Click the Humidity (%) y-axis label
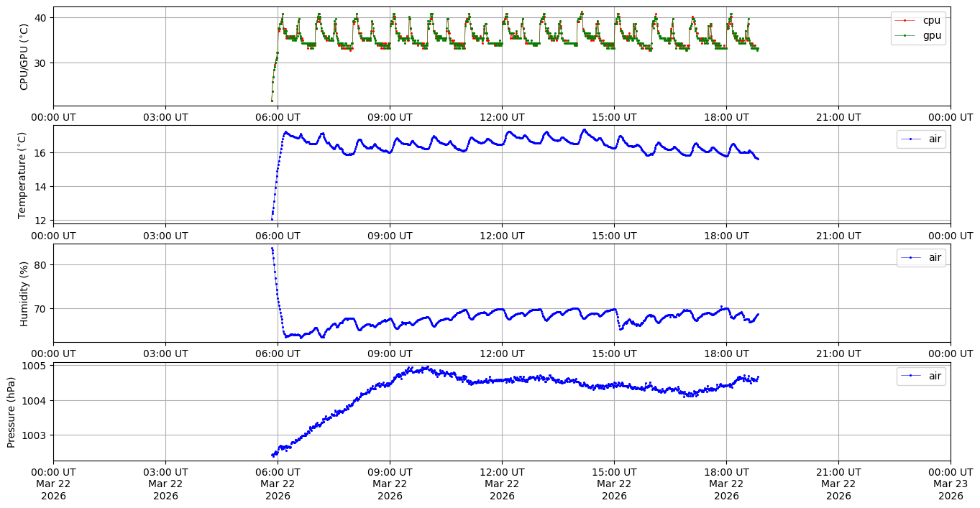This screenshot has height=508, width=980. pyautogui.click(x=24, y=293)
